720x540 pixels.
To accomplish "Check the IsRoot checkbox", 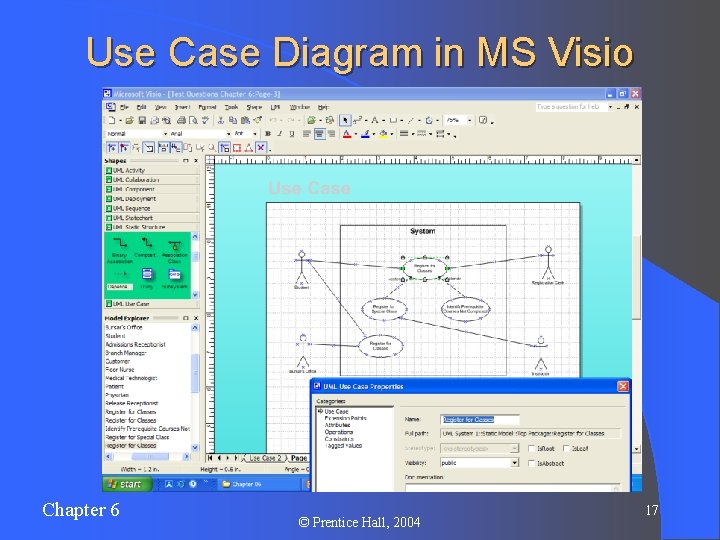I will [x=532, y=449].
